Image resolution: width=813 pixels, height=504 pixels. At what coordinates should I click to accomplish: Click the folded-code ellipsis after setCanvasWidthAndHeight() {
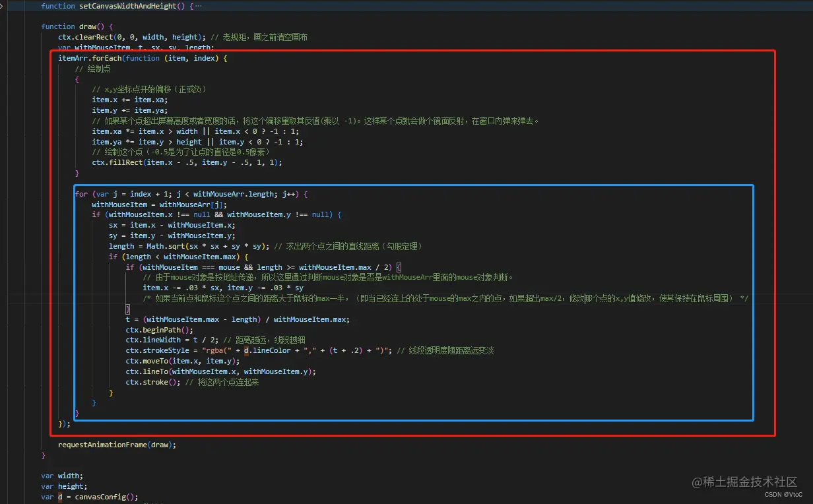(199, 6)
